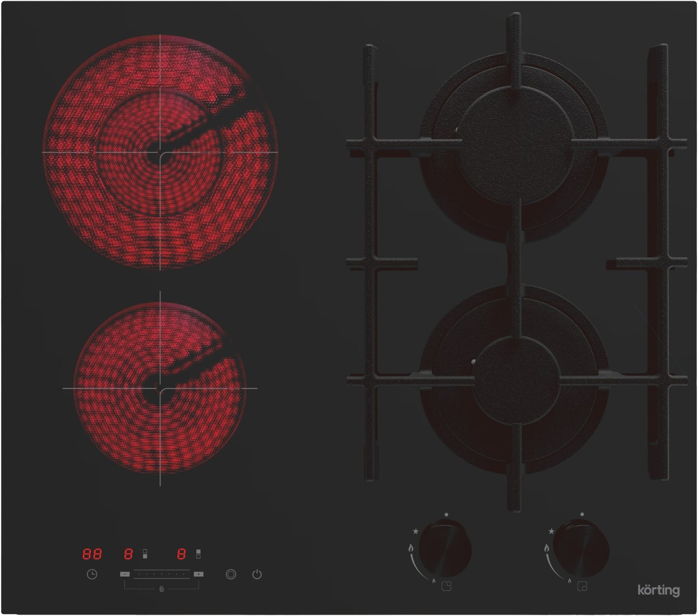The image size is (698, 616).
Task: Click the two-digit red timer display
Action: coord(92,554)
